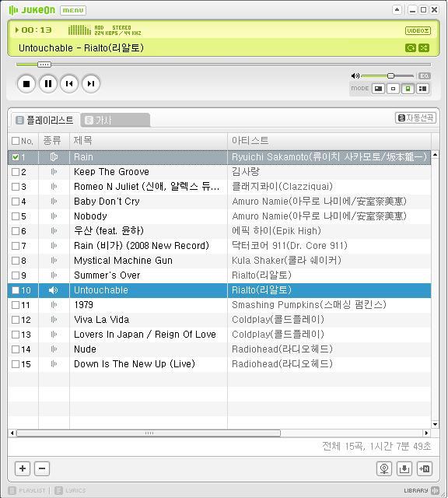Sort by the 종류 column header
This screenshot has height=498, width=448.
tap(54, 140)
